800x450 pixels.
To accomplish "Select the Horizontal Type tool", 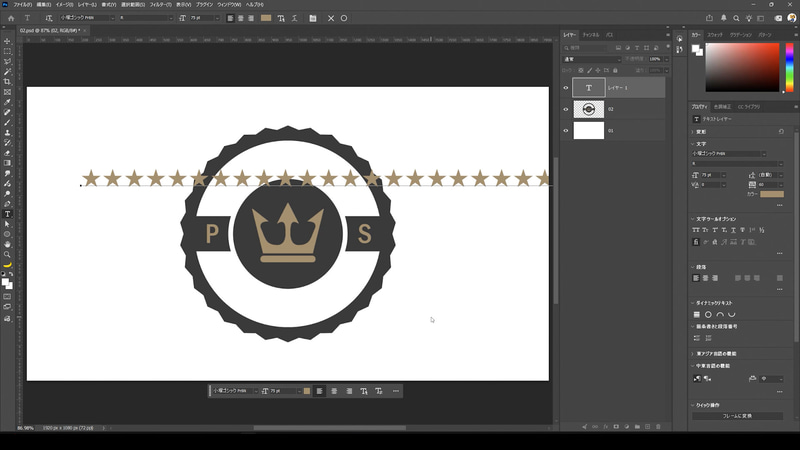I will pyautogui.click(x=7, y=214).
